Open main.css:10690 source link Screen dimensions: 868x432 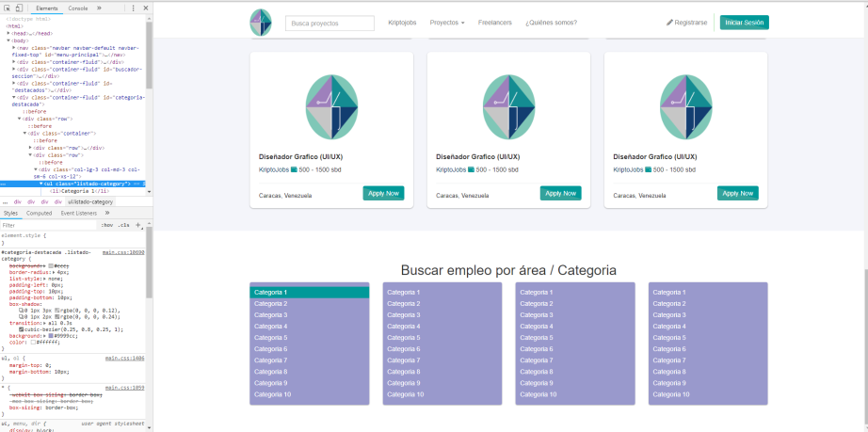123,252
